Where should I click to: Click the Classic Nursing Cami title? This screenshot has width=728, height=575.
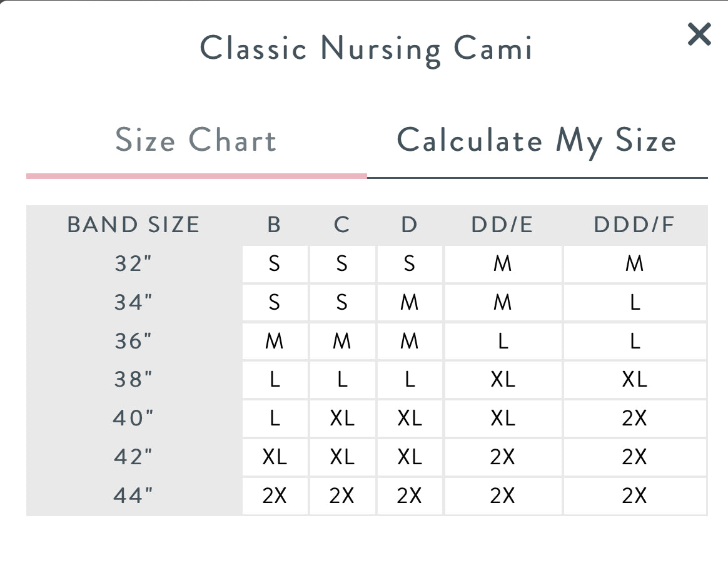[x=366, y=49]
